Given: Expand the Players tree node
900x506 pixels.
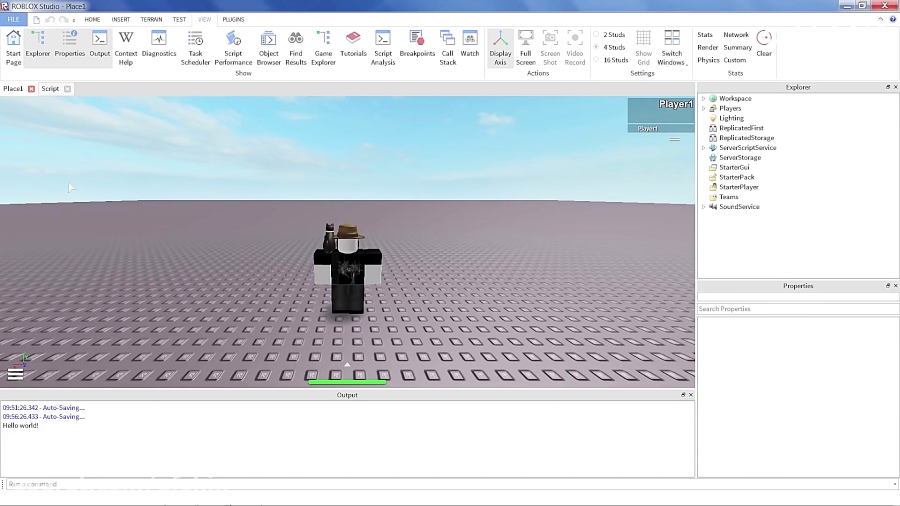Looking at the screenshot, I should pos(704,108).
